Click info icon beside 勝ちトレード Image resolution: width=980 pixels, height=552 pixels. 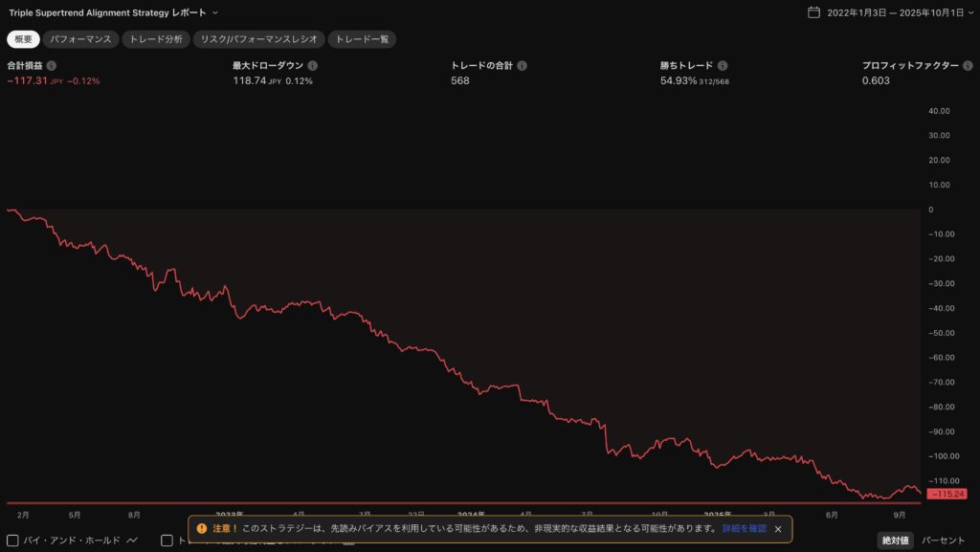723,66
